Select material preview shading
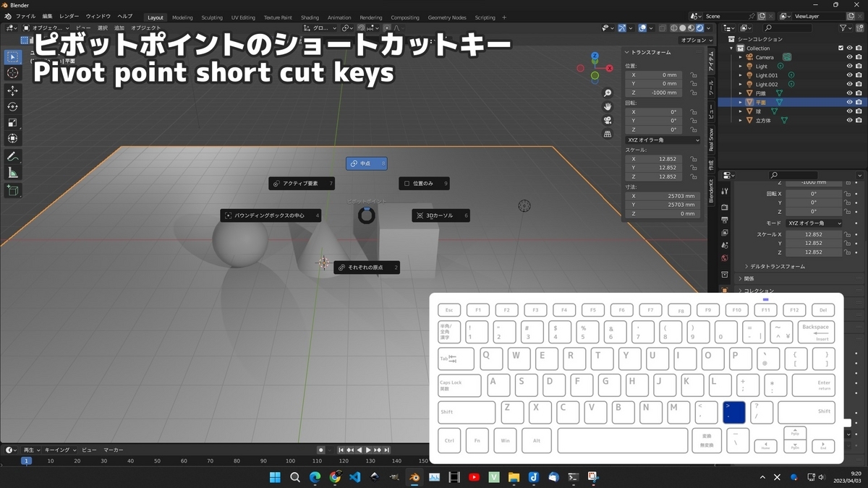Viewport: 868px width, 488px height. (x=691, y=28)
